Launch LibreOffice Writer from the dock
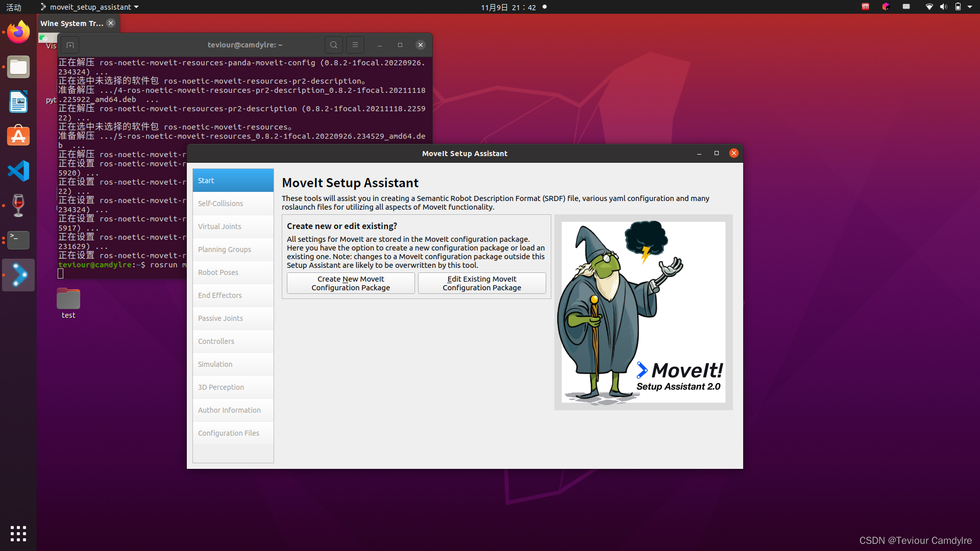980x551 pixels. pos(18,102)
